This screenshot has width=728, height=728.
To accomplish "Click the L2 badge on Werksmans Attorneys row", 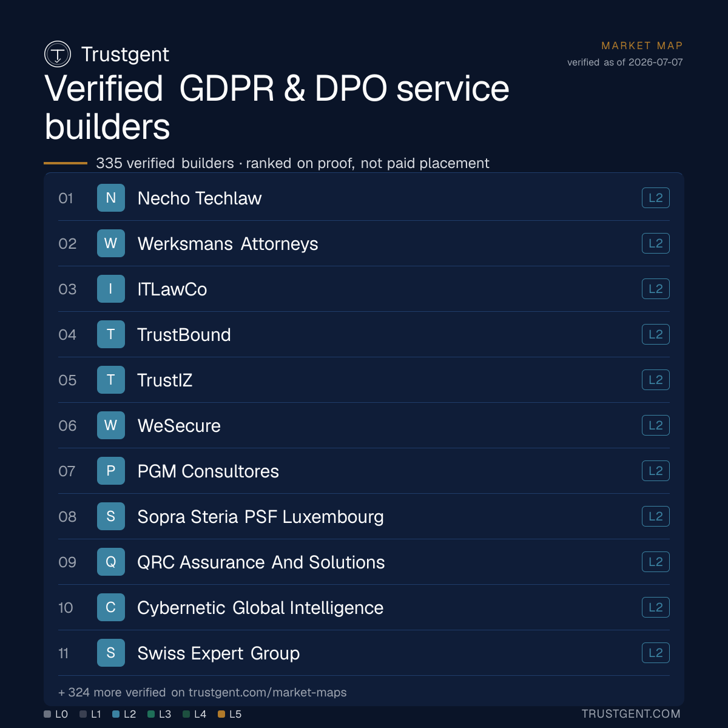I will [656, 243].
